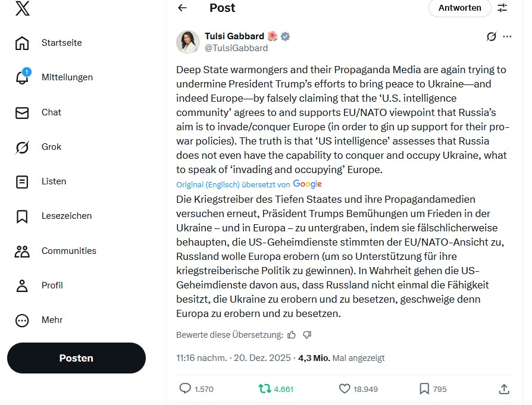Viewport: 532px width, 405px height.
Task: Expand the Mehr menu in sidebar
Action: pos(22,320)
